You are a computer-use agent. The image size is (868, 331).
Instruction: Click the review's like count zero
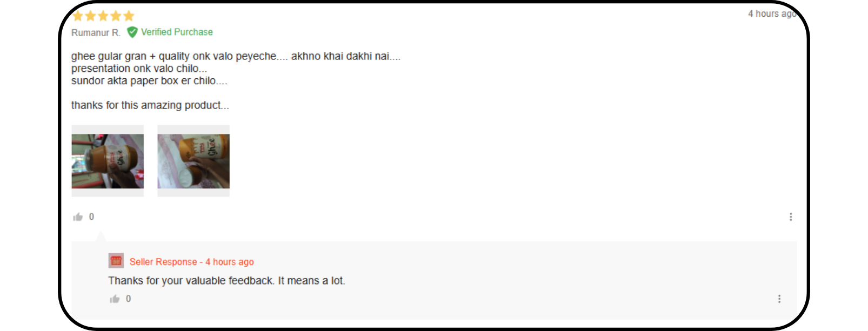(x=91, y=217)
